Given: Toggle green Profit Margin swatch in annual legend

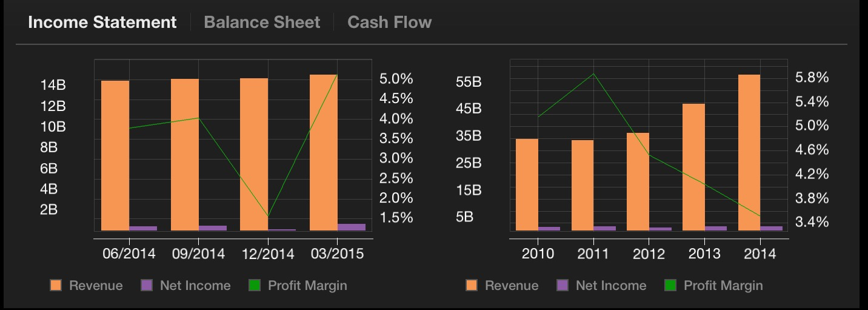Looking at the screenshot, I should click(x=670, y=286).
